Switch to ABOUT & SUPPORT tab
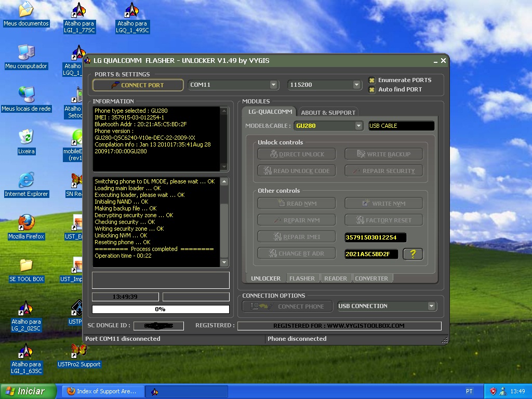The width and height of the screenshot is (532, 399). pos(328,112)
